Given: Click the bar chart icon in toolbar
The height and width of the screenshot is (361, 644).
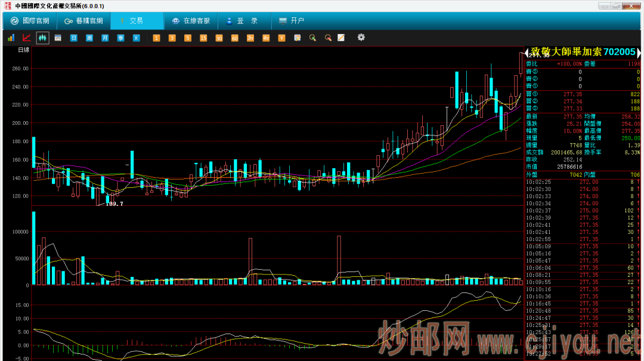Looking at the screenshot, I should click(11, 38).
